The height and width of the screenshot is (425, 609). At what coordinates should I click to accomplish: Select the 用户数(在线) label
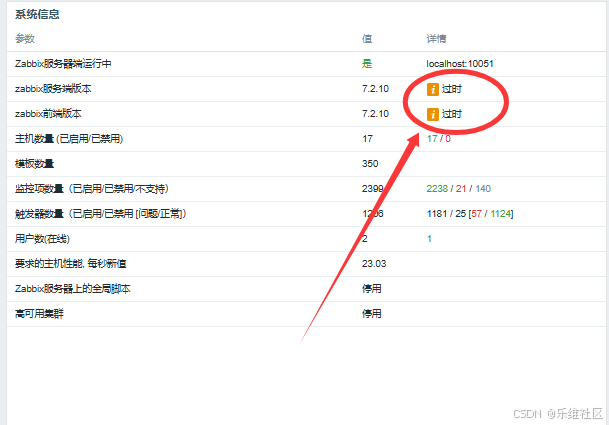pos(42,239)
